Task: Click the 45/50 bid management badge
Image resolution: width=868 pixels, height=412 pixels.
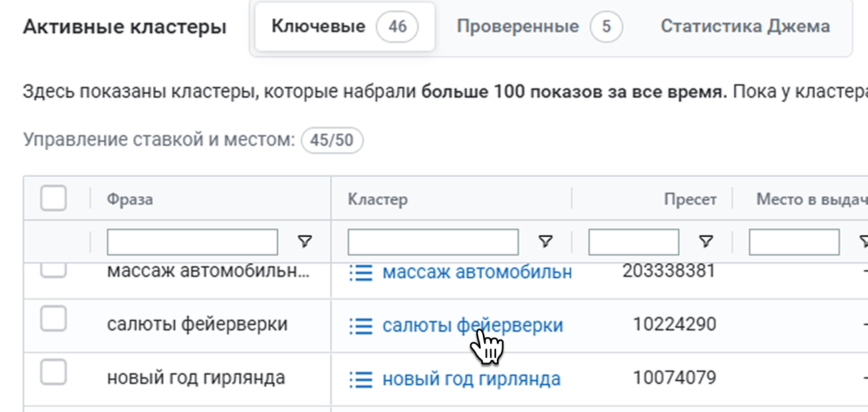Action: (x=332, y=141)
